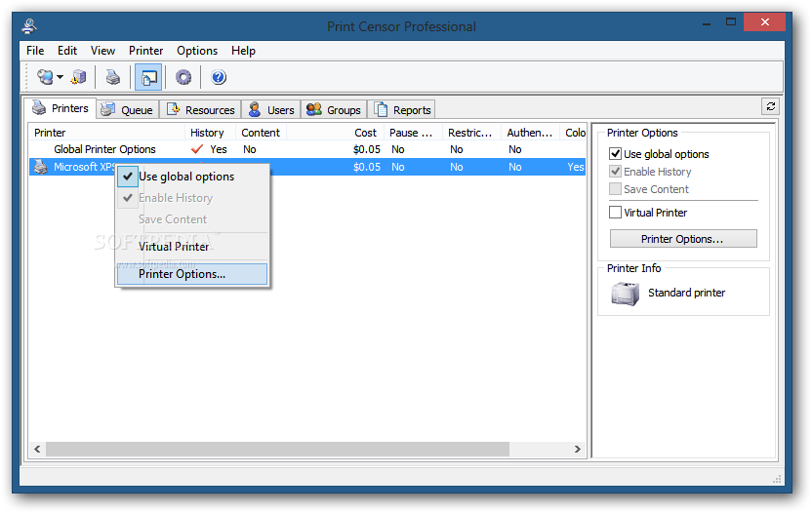Click the left arrow of the horizontal scrollbar
812x513 pixels.
(x=37, y=449)
